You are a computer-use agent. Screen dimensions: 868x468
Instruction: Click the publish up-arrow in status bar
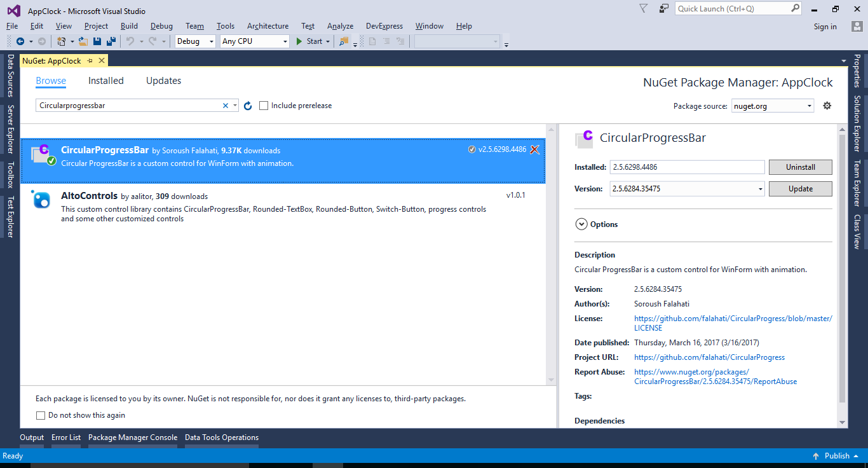point(816,456)
